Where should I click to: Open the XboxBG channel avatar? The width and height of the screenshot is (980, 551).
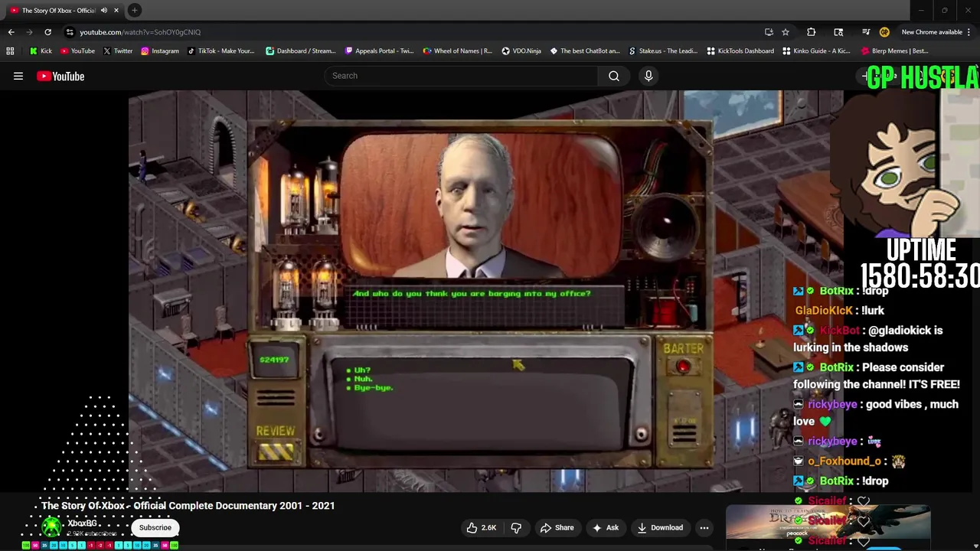pos(51,527)
